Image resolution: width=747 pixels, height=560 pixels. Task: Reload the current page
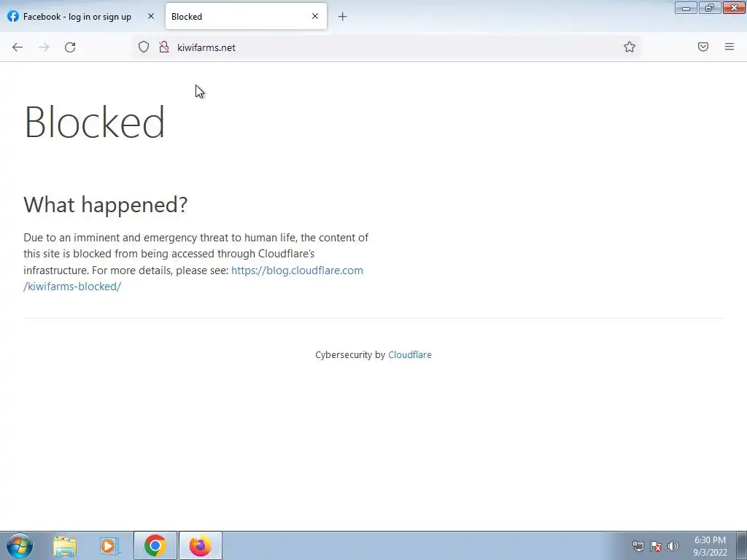pos(70,47)
